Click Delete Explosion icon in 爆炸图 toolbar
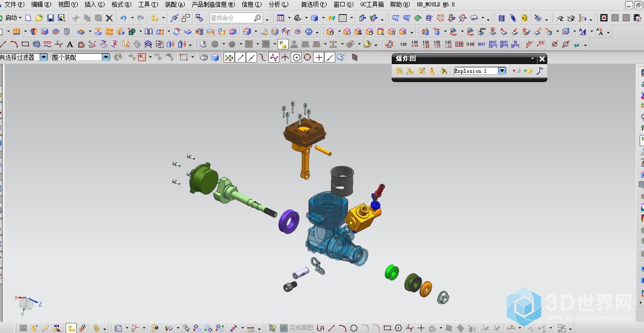This screenshot has height=333, width=644. pos(444,71)
